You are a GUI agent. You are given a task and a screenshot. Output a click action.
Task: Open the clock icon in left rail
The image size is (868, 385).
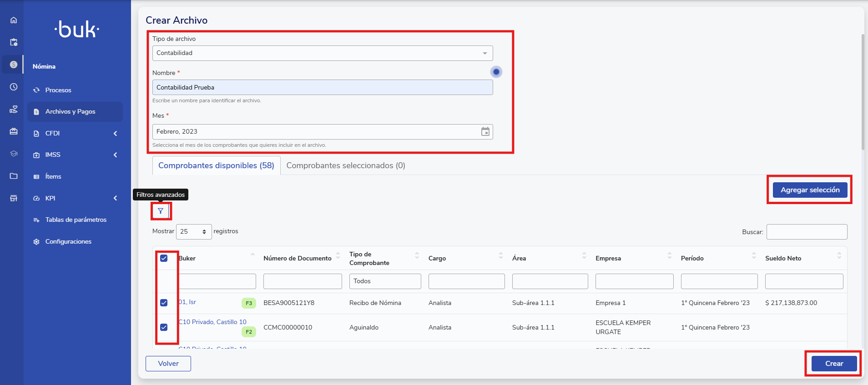(x=14, y=87)
